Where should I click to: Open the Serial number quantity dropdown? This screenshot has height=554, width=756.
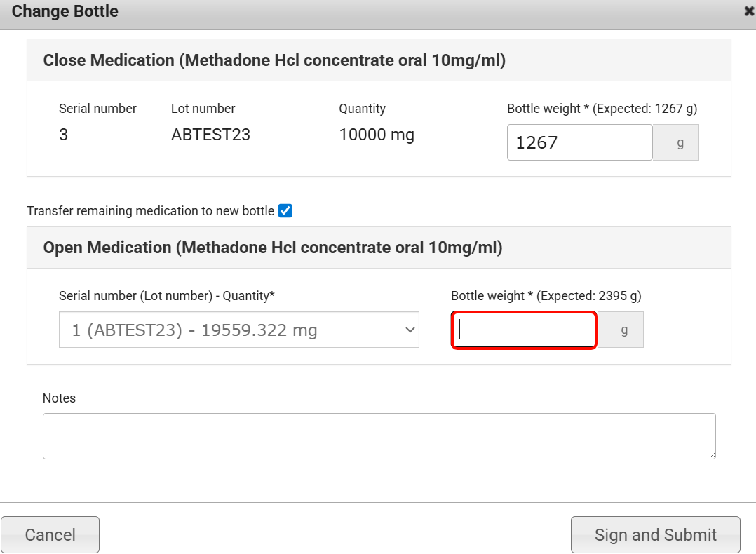pyautogui.click(x=238, y=330)
